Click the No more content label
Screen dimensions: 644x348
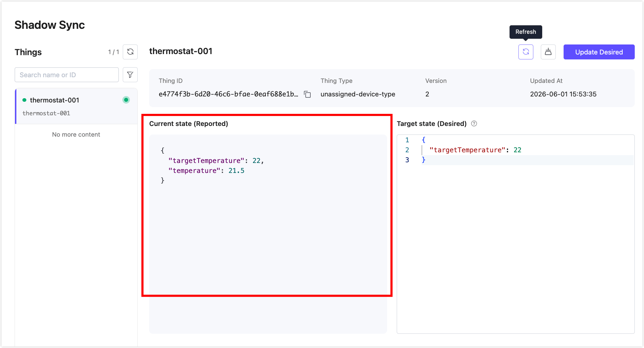point(76,135)
